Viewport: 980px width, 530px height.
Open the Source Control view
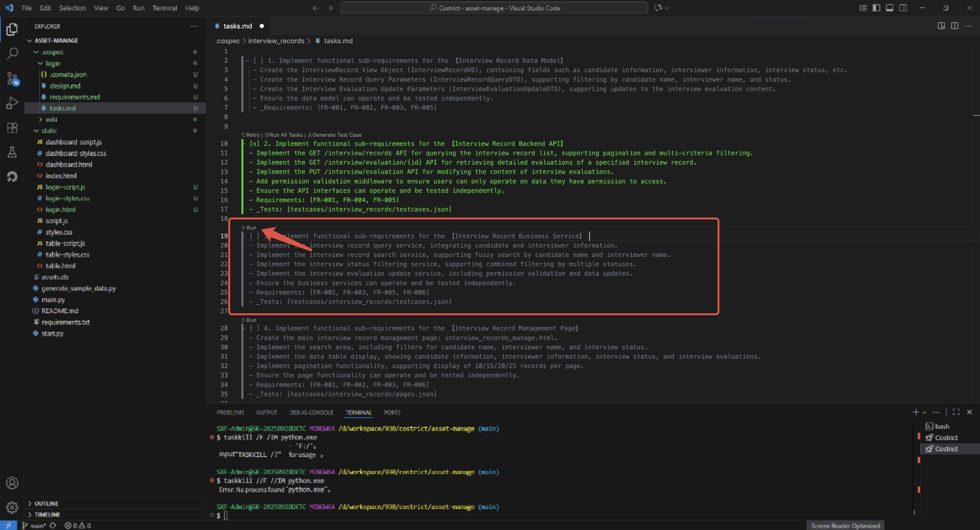[x=12, y=78]
